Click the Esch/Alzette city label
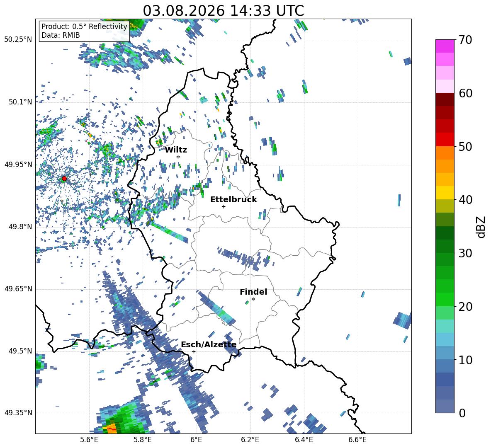The height and width of the screenshot is (448, 491). click(209, 345)
